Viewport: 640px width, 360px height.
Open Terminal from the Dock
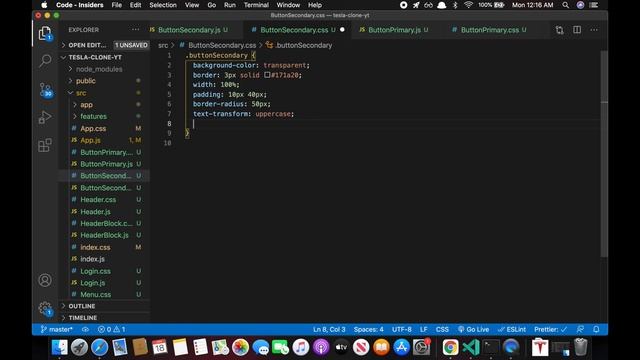pos(491,347)
